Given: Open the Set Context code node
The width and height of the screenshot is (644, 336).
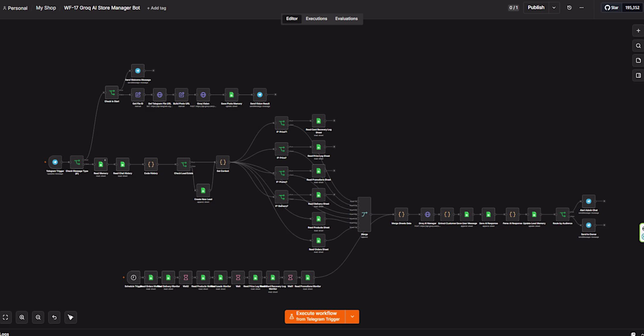Looking at the screenshot, I should (x=222, y=162).
